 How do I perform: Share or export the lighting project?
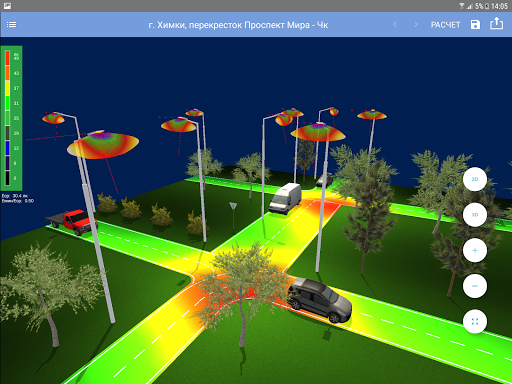pyautogui.click(x=496, y=24)
